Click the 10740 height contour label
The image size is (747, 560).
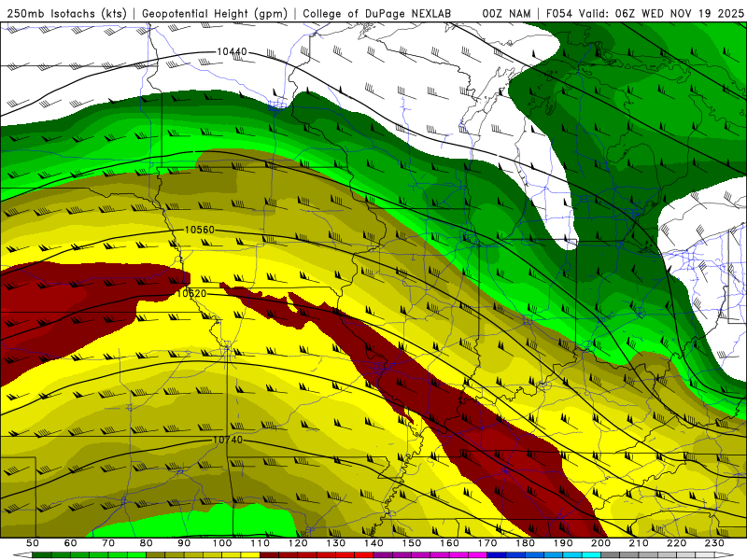click(x=227, y=440)
